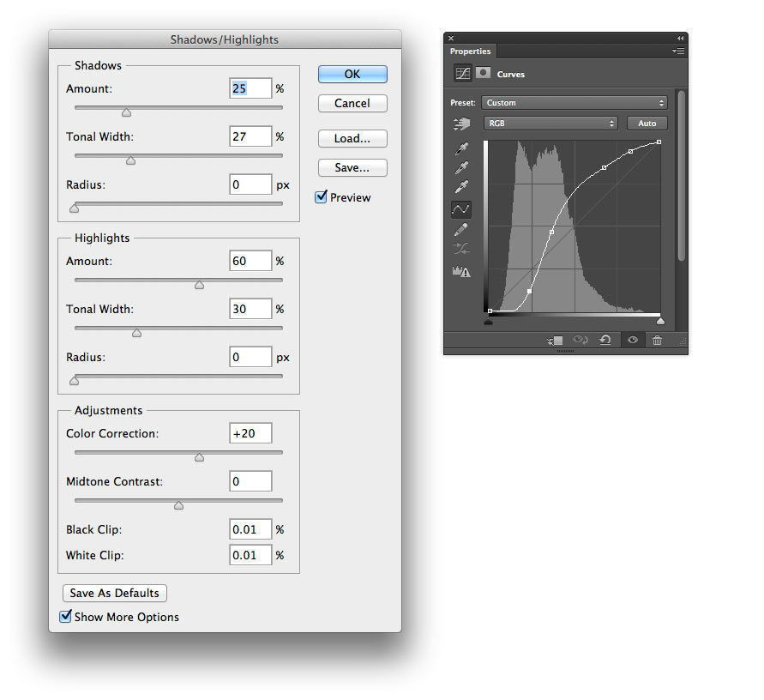Click the Auto button in Curves
Image resolution: width=764 pixels, height=700 pixels.
pos(647,124)
